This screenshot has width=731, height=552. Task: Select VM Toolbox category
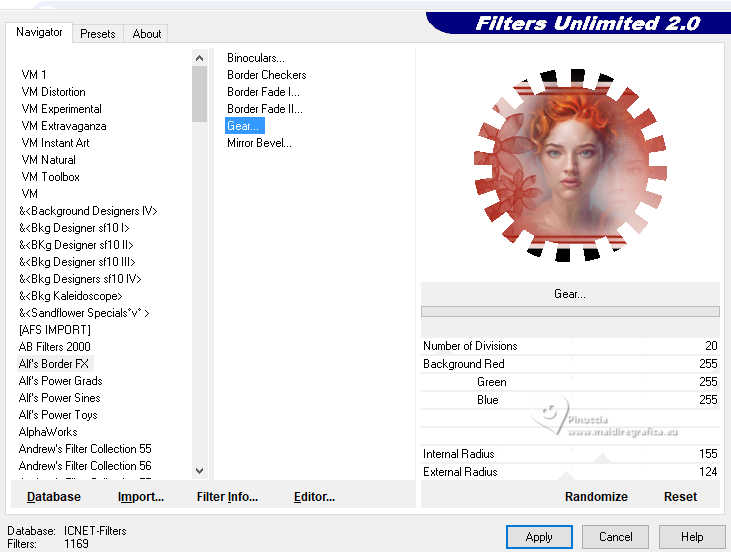[x=50, y=177]
